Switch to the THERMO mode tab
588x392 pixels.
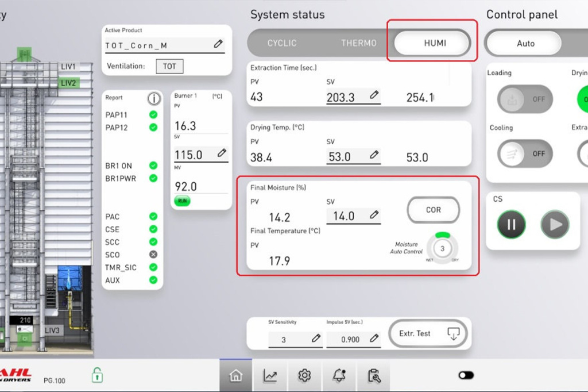point(359,43)
